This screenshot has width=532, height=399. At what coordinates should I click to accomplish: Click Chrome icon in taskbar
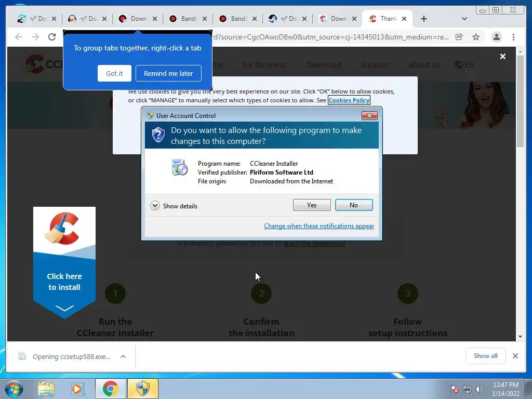coord(110,389)
